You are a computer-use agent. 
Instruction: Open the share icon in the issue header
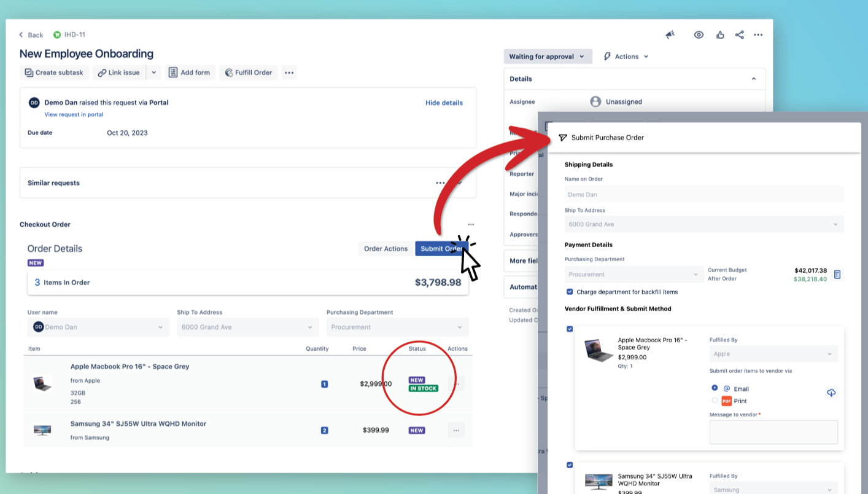pyautogui.click(x=739, y=35)
